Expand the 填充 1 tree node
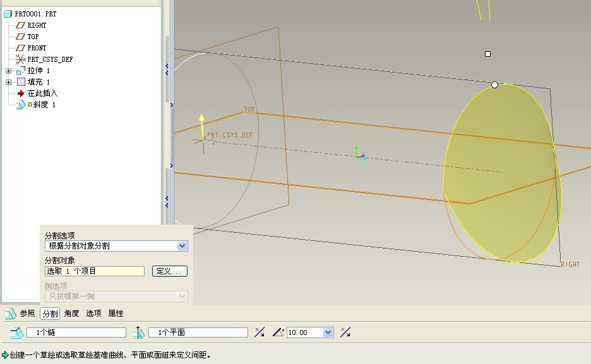Viewport: 591px width, 364px height. [8, 82]
